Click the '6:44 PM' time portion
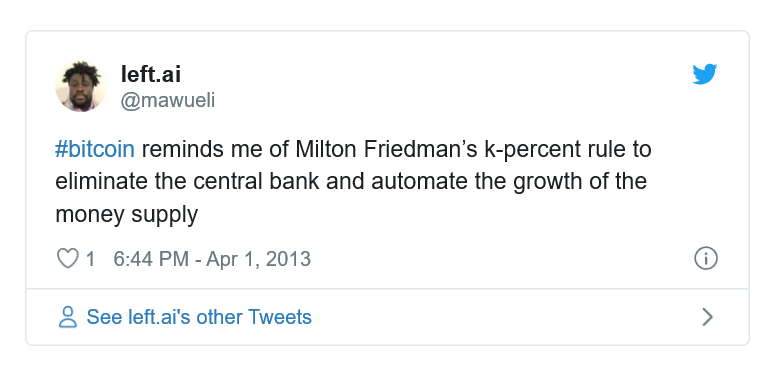 pyautogui.click(x=151, y=259)
